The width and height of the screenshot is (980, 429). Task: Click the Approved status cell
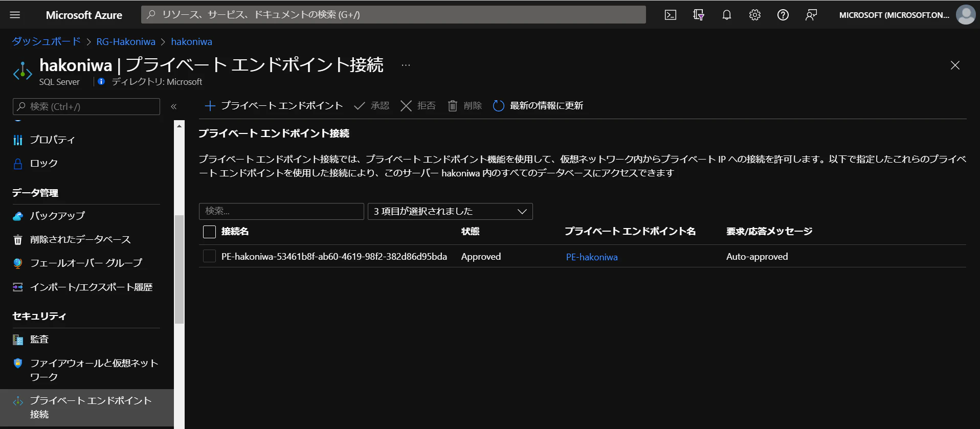[481, 257]
